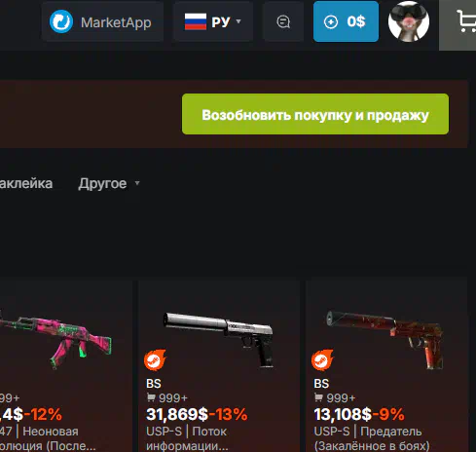Click the 0$ balance top-up button

click(346, 21)
